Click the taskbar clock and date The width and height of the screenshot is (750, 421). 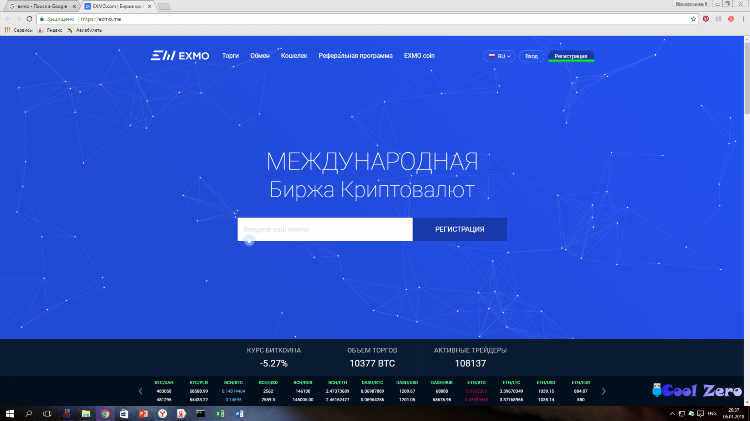(734, 413)
